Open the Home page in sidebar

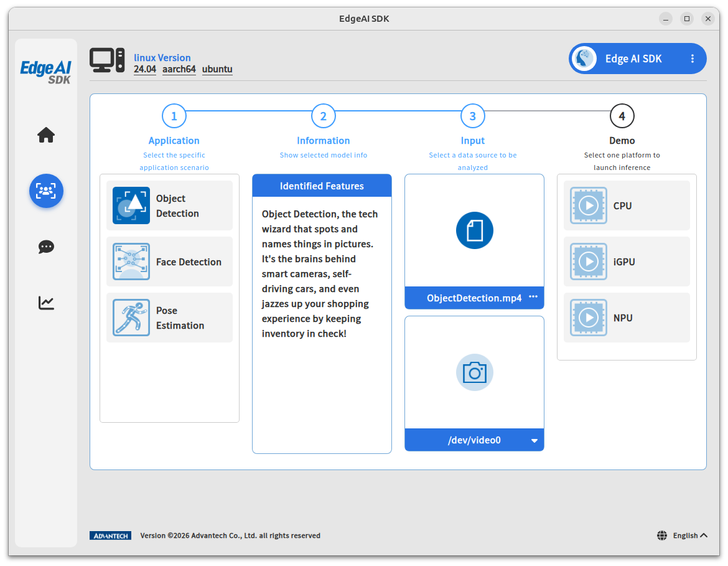pyautogui.click(x=46, y=135)
